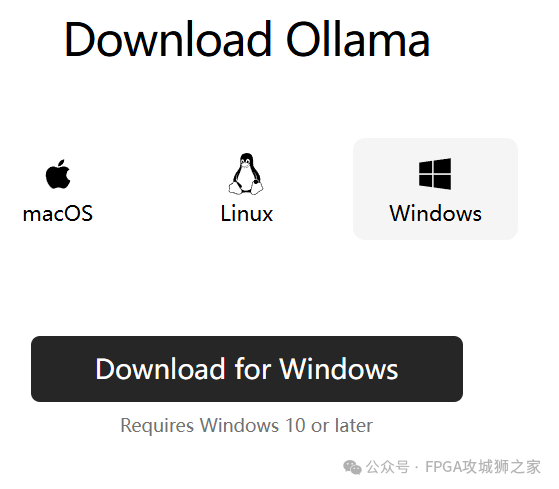559x489 pixels.
Task: Click the WeChat logo in watermark
Action: coord(352,467)
